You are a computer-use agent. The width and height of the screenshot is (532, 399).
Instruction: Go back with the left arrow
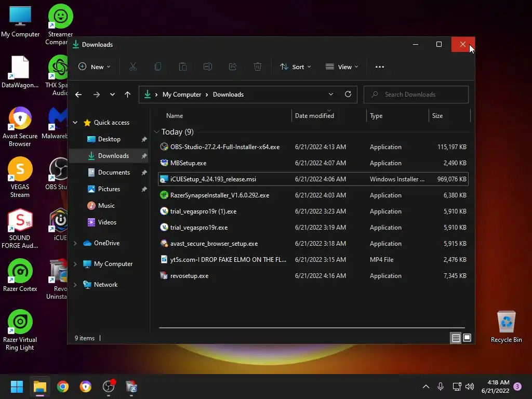point(78,95)
